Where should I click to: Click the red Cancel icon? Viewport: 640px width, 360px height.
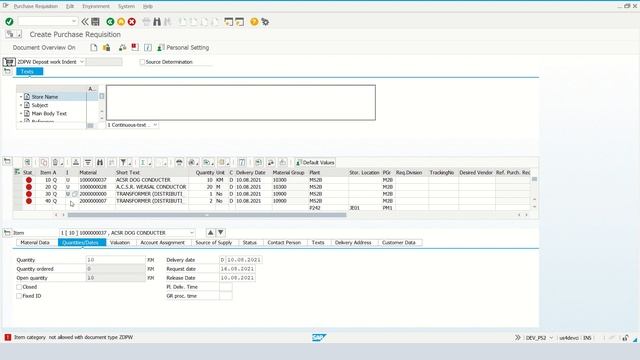click(132, 22)
